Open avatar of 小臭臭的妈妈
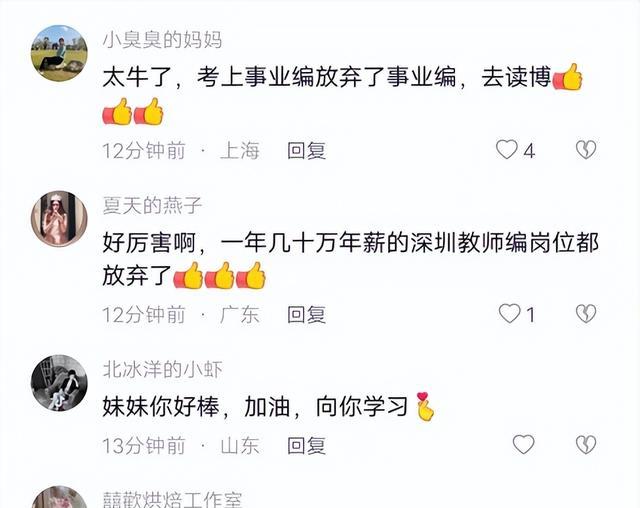 [x=59, y=53]
